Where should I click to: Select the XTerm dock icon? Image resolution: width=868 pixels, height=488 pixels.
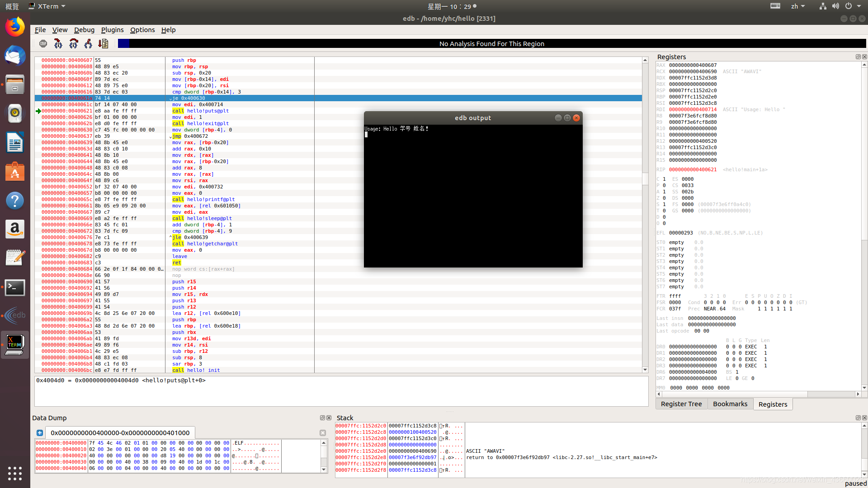[x=15, y=345]
